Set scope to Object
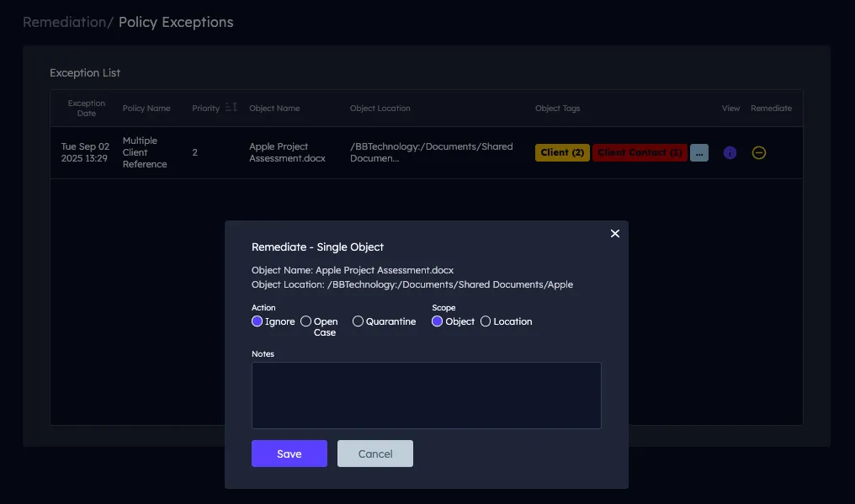This screenshot has width=855, height=504. [x=437, y=321]
